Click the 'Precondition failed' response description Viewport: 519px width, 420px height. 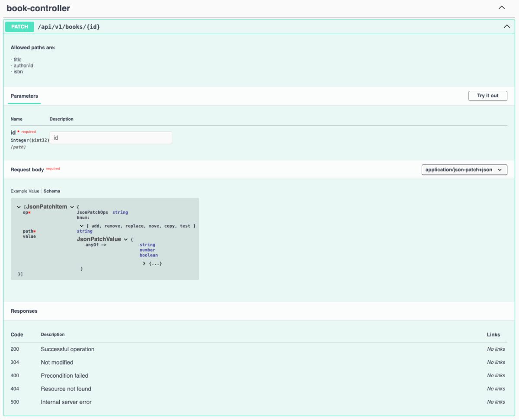coord(64,375)
